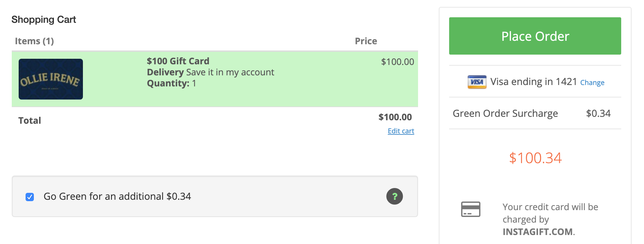
Task: Click the cart Total $100.00 amount
Action: tap(395, 117)
